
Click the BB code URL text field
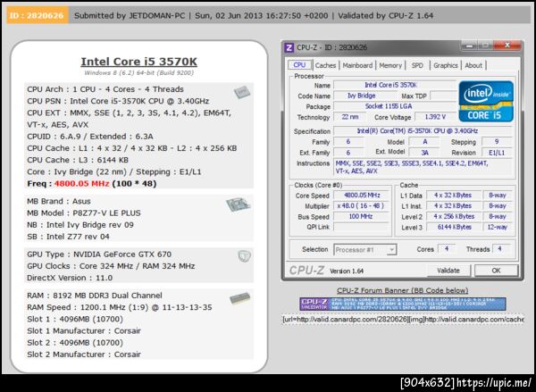[403, 319]
